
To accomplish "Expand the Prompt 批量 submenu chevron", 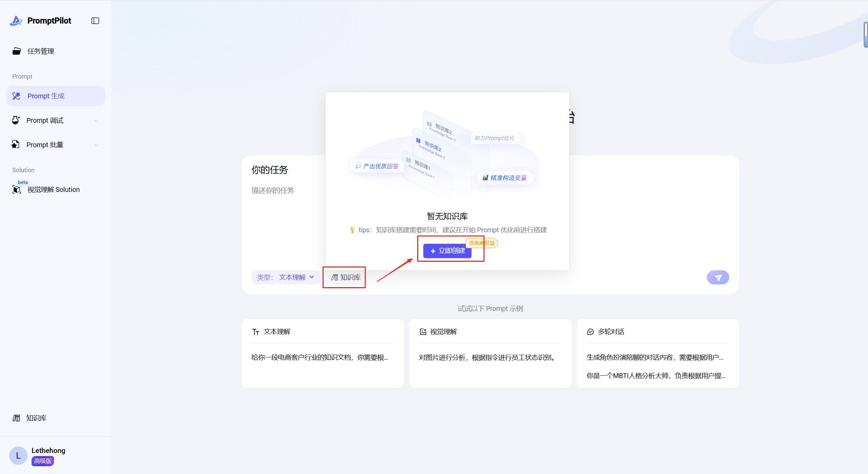I will [96, 145].
